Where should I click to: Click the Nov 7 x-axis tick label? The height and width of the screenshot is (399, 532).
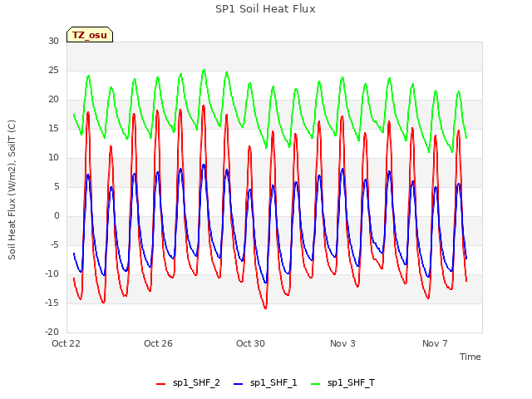435,343
